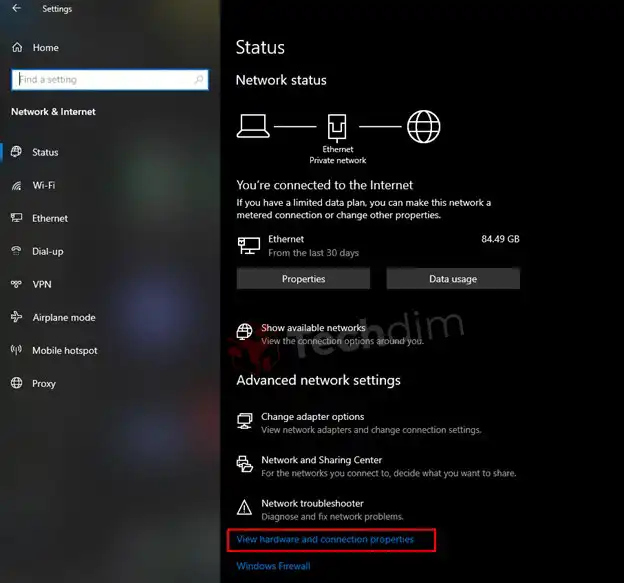Screen dimensions: 624x583
Task: Select the Wi-Fi icon in sidebar
Action: 17,185
